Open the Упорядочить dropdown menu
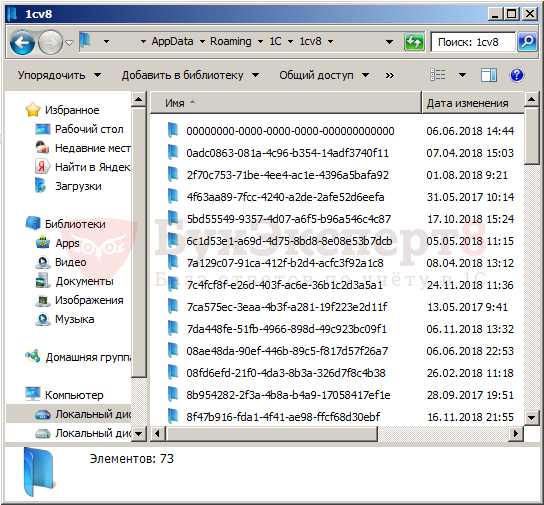 [59, 75]
